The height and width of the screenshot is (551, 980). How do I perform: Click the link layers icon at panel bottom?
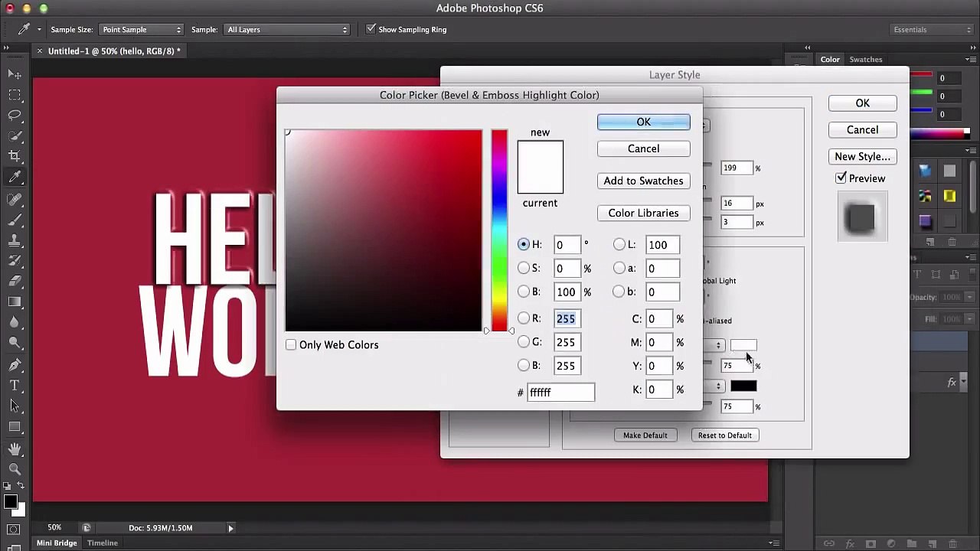click(x=829, y=544)
